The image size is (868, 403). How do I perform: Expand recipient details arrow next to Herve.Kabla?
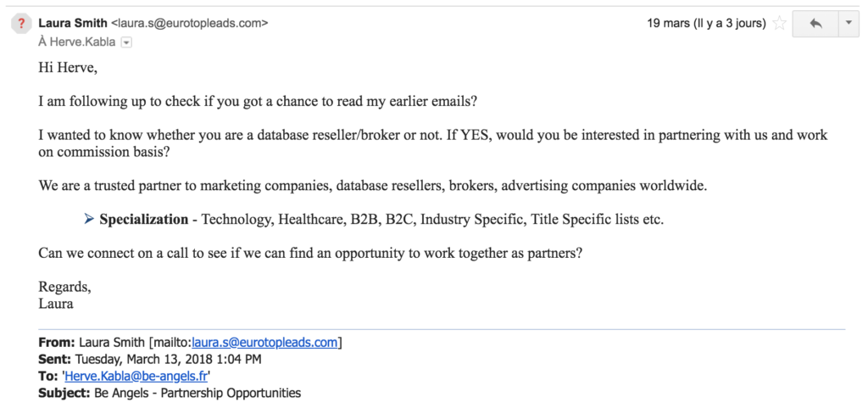[x=127, y=42]
